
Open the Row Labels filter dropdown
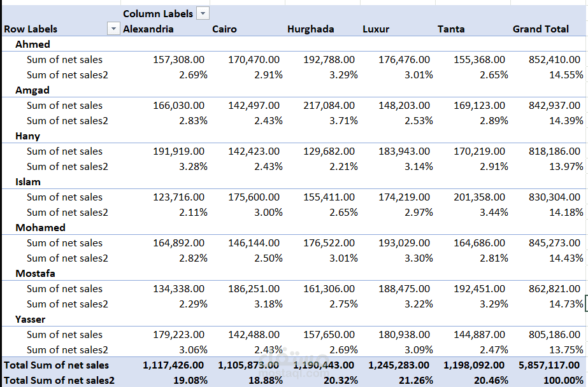pyautogui.click(x=113, y=29)
